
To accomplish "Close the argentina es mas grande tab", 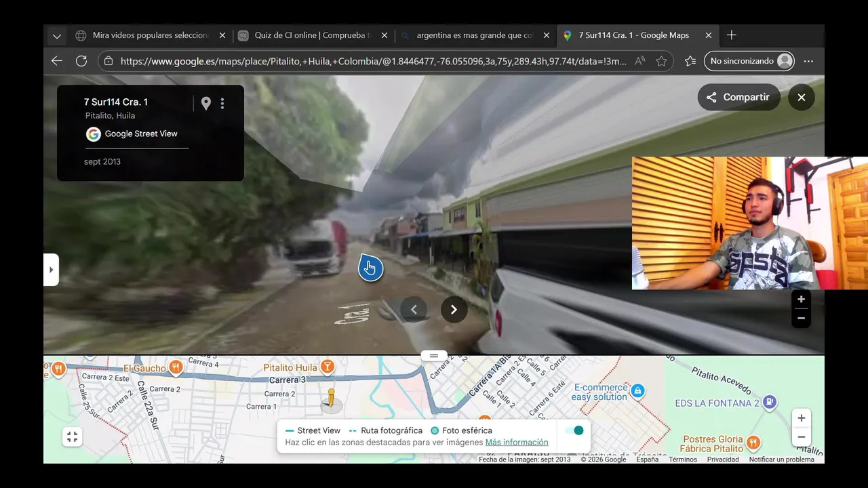I will (x=547, y=35).
